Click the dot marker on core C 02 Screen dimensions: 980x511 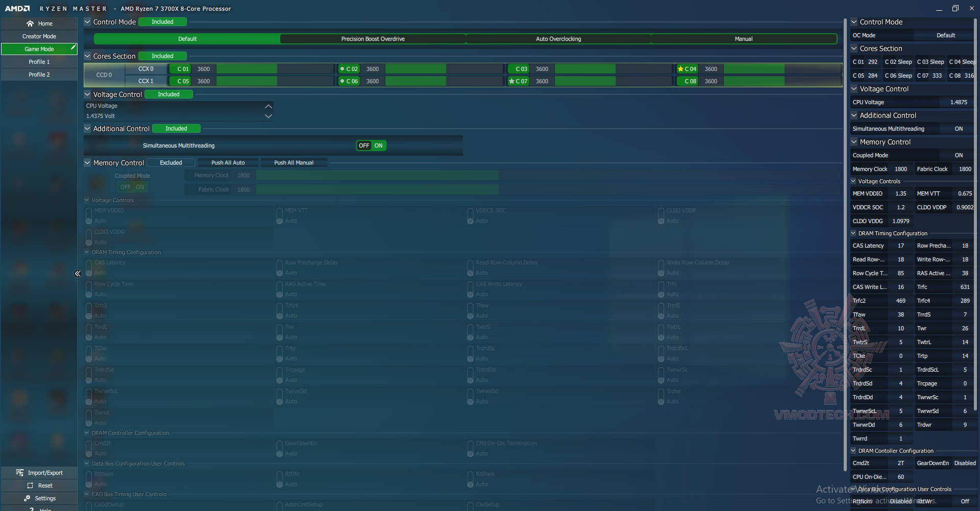point(342,69)
